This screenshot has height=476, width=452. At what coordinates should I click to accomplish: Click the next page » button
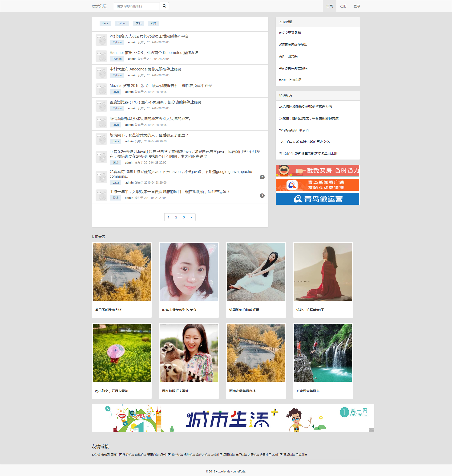[x=192, y=217]
